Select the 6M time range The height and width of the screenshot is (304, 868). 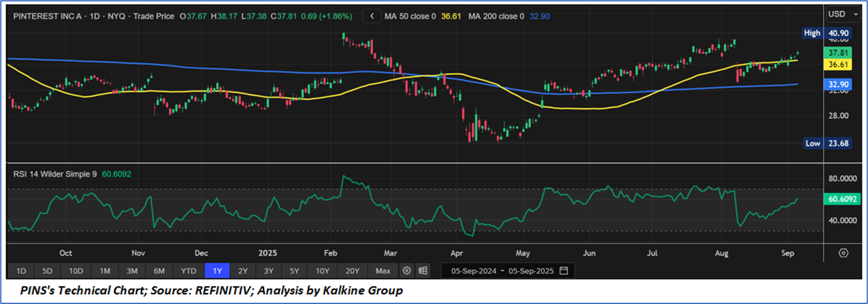pyautogui.click(x=160, y=271)
